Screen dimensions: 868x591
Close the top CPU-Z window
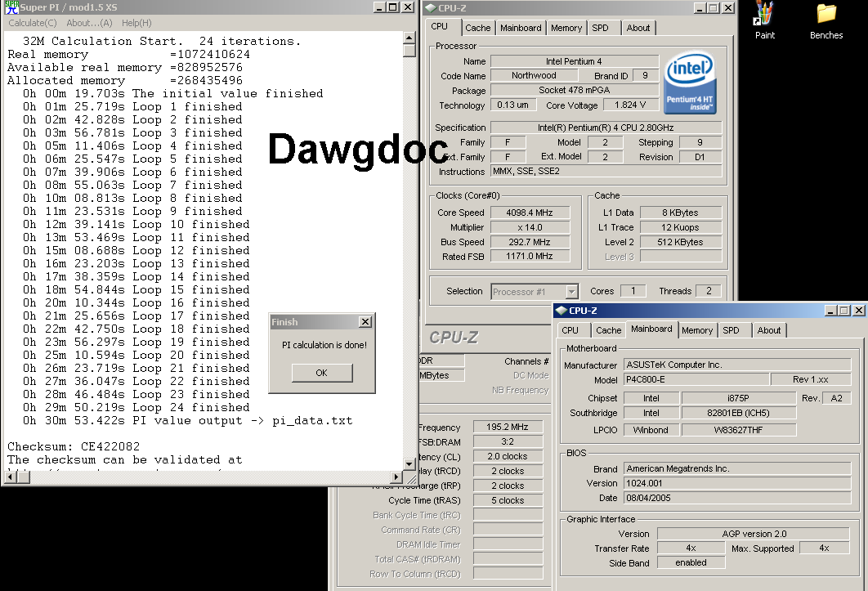[x=728, y=7]
